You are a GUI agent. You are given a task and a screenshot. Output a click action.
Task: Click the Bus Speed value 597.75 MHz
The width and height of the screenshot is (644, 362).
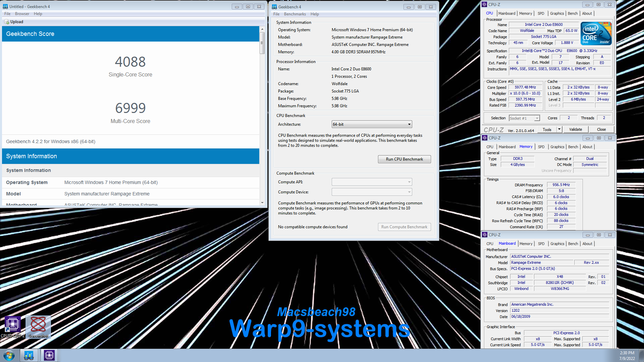[x=525, y=99]
